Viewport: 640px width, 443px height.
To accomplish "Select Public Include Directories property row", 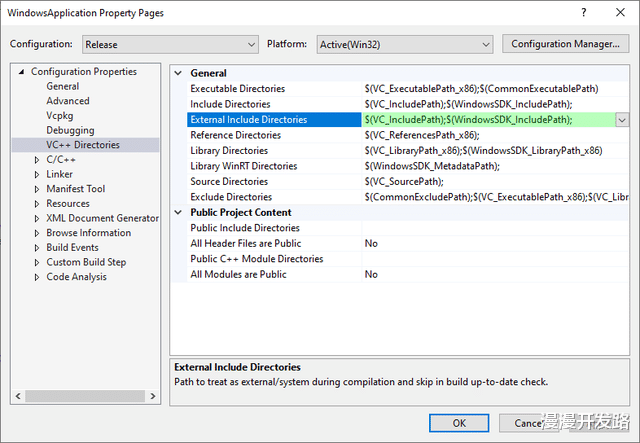I will click(407, 228).
